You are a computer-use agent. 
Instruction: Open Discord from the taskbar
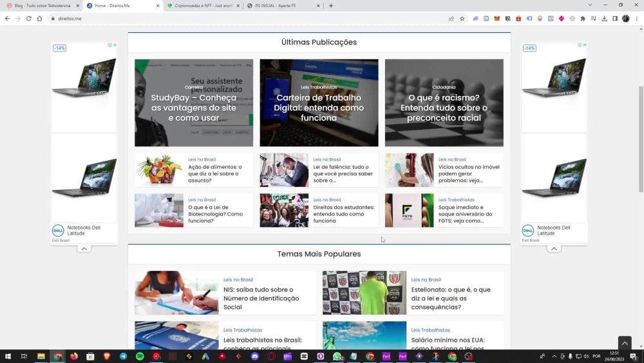coord(254,357)
